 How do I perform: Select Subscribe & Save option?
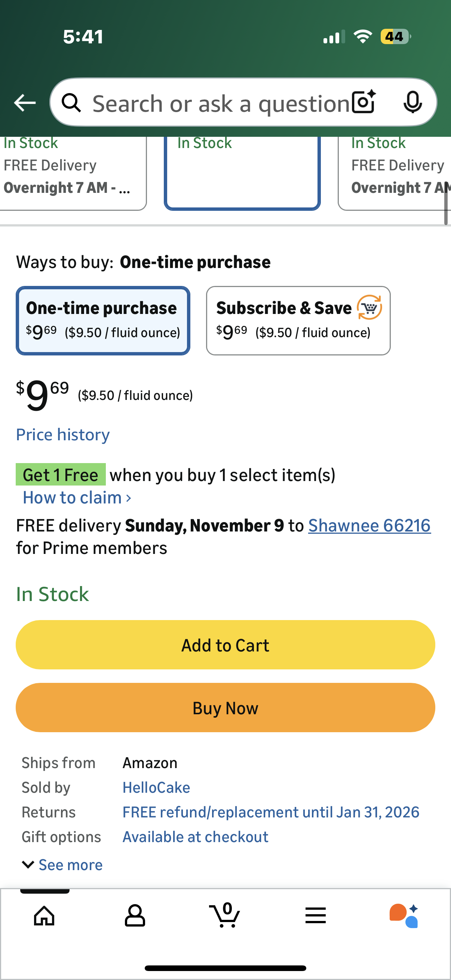(298, 321)
